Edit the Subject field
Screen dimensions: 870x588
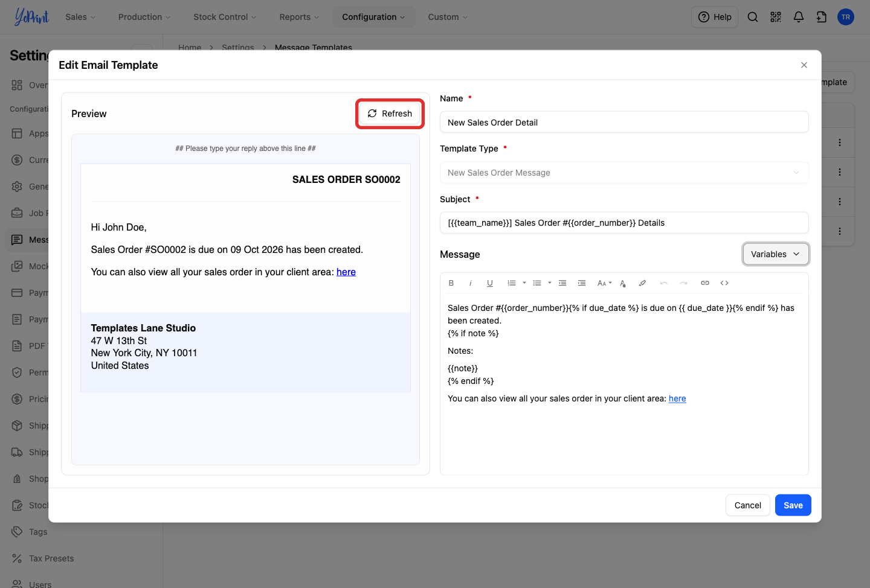(624, 223)
